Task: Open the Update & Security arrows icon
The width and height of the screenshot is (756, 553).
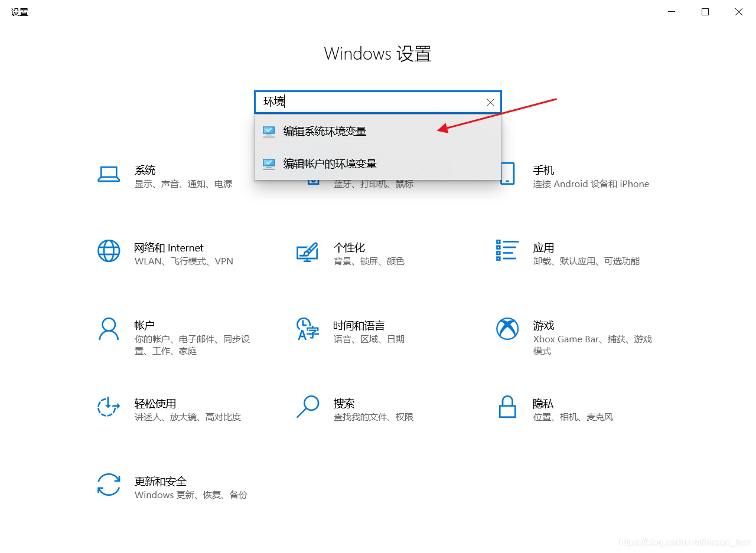Action: pos(109,485)
